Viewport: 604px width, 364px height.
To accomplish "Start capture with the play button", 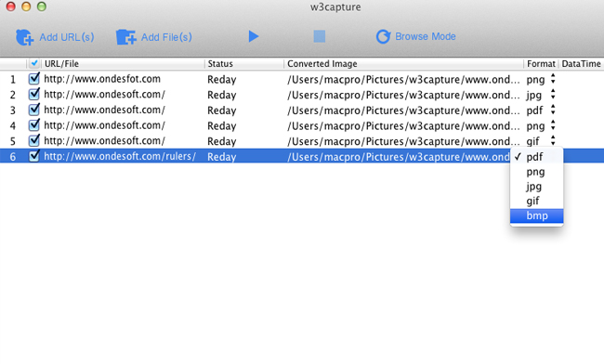I will pos(253,36).
